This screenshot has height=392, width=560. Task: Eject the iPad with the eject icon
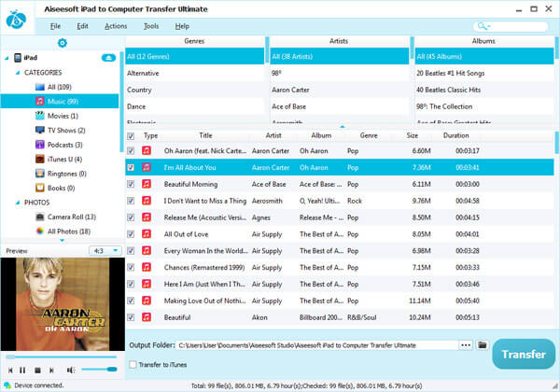108,58
